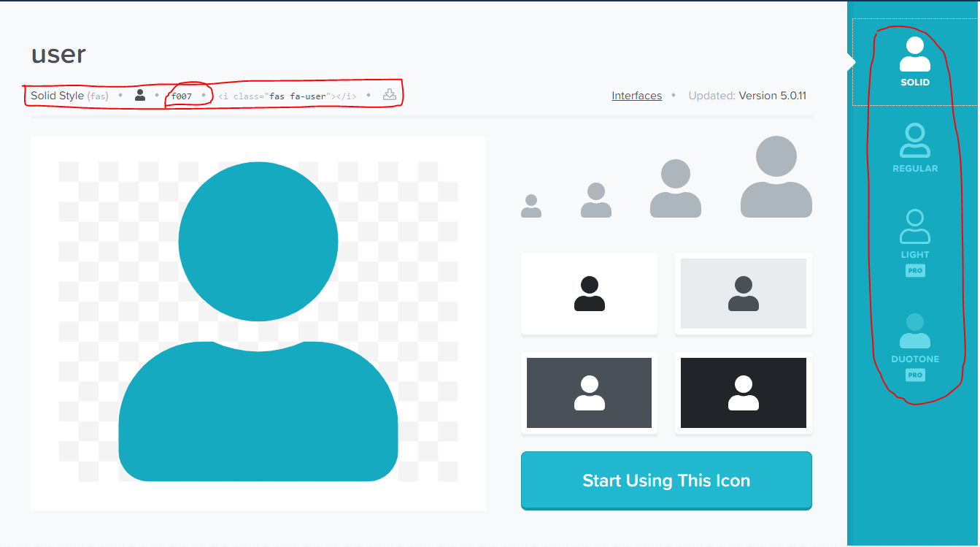Switch to the Regular style tab
The width and height of the screenshot is (980, 547).
point(914,148)
